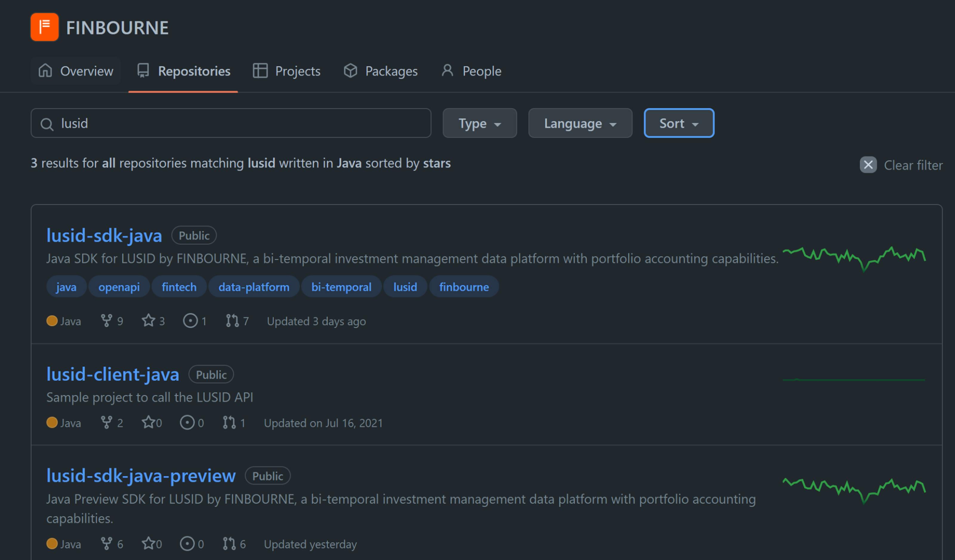955x560 pixels.
Task: Switch to the Repositories tab
Action: tap(183, 71)
